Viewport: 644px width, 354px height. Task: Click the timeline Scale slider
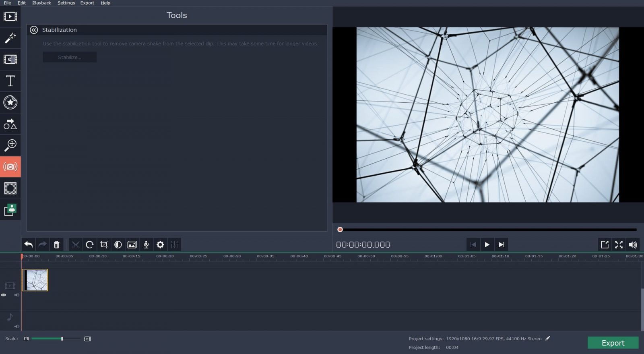56,339
